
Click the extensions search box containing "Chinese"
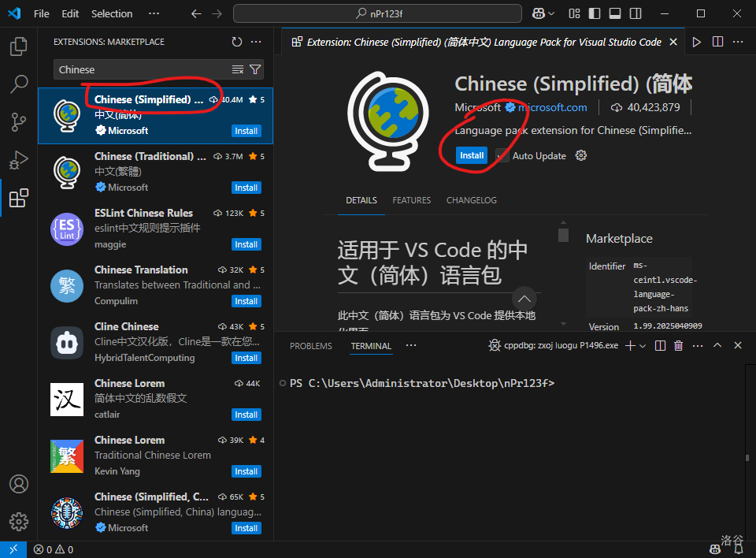(x=142, y=70)
